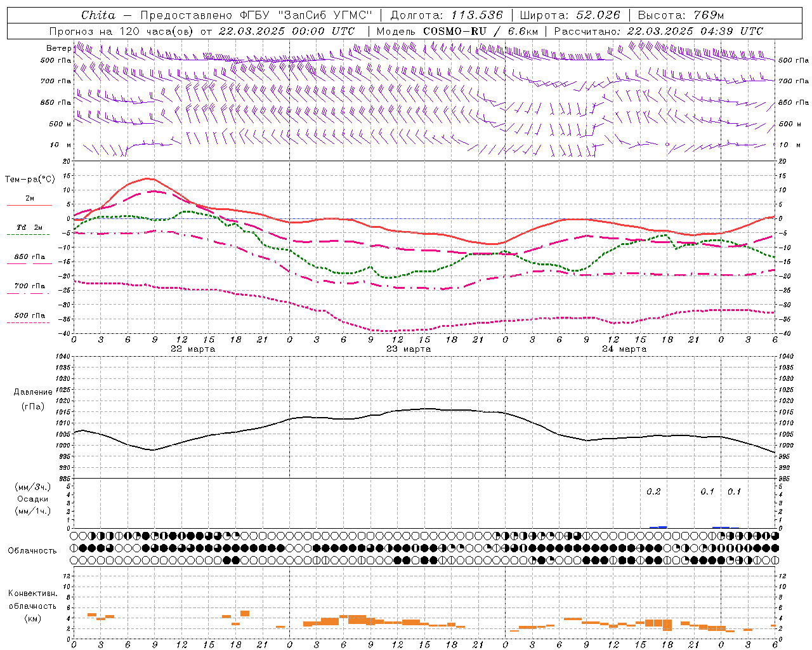812x650 pixels.
Task: Click the "Осадки" precipitation label
Action: pos(33,499)
